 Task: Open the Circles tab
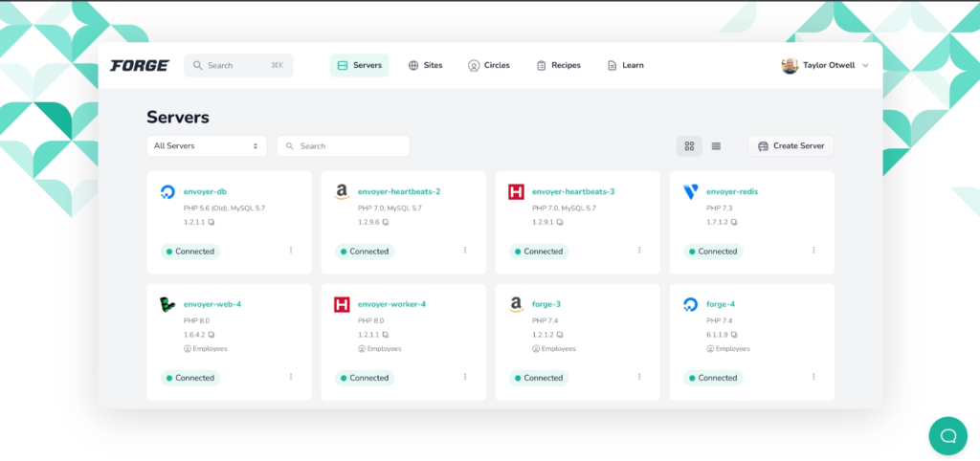[x=489, y=66]
